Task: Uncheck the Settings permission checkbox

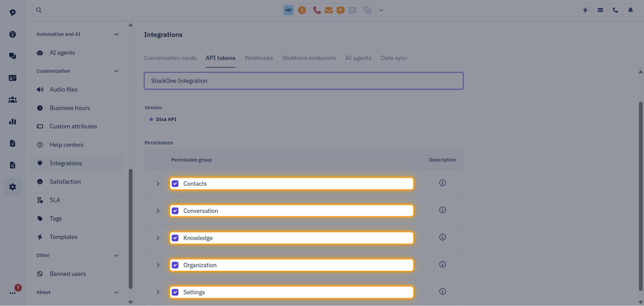Action: pos(175,292)
